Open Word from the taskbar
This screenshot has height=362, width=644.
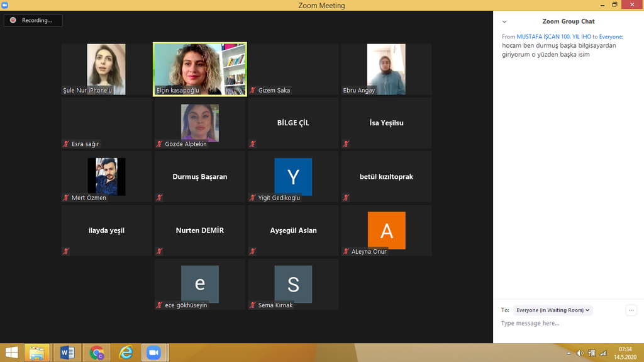click(67, 353)
